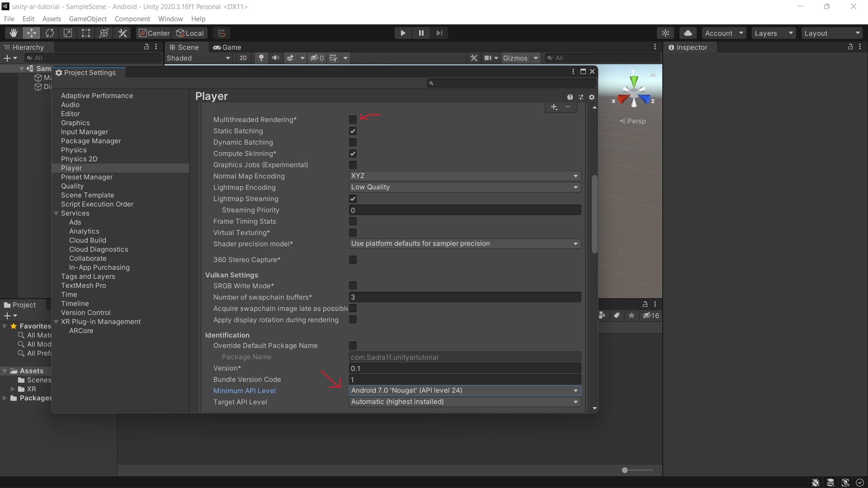The height and width of the screenshot is (488, 868).
Task: Open Gizmos dropdown arrow
Action: click(536, 58)
